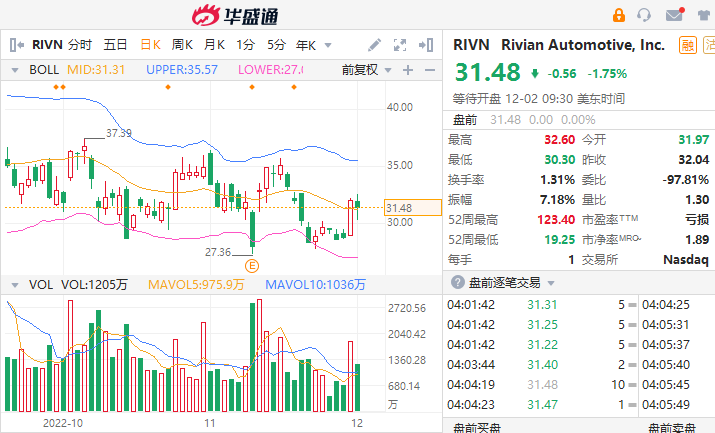
Task: Open the mail envelope messages icon
Action: pos(675,15)
